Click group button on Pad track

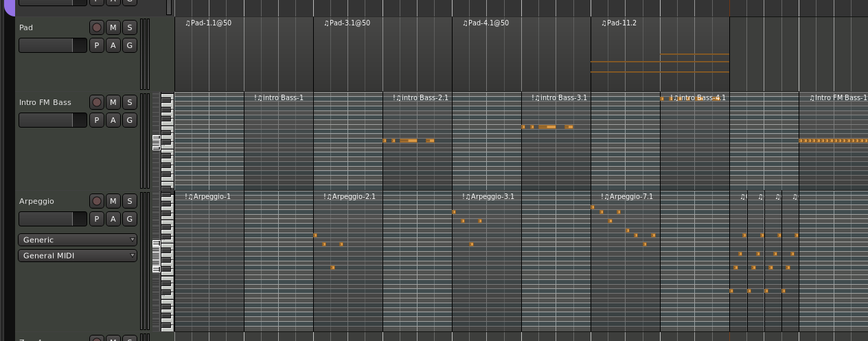[129, 45]
